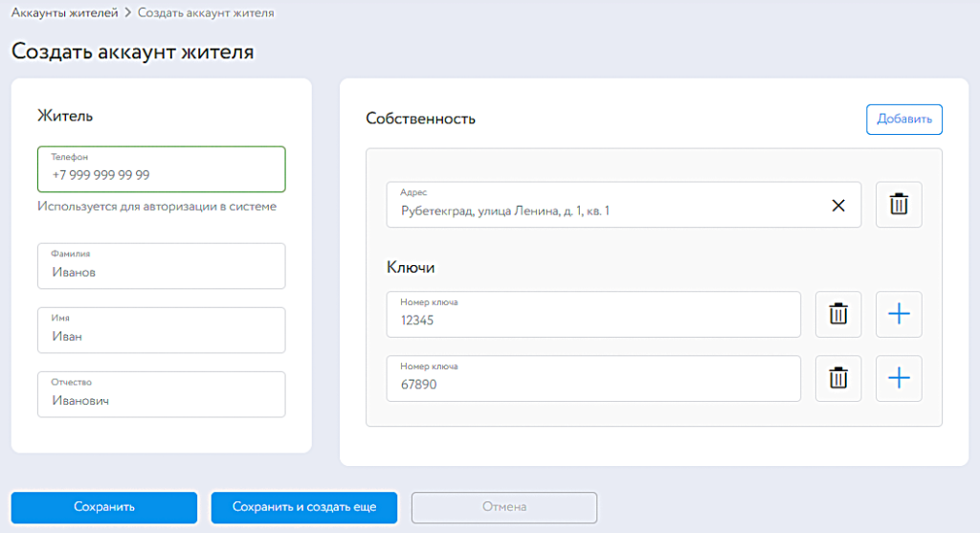Image resolution: width=980 pixels, height=533 pixels.
Task: Clear the address field with the X icon
Action: pyautogui.click(x=838, y=205)
